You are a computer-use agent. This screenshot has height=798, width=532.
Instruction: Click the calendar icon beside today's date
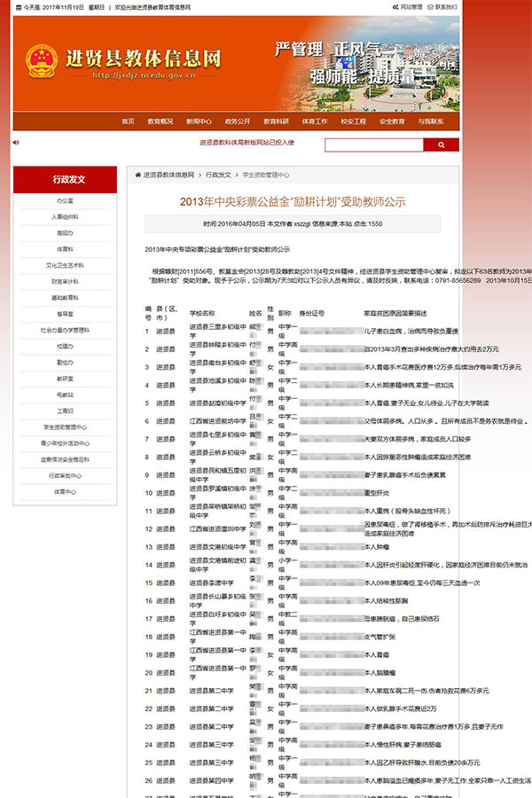[19, 8]
